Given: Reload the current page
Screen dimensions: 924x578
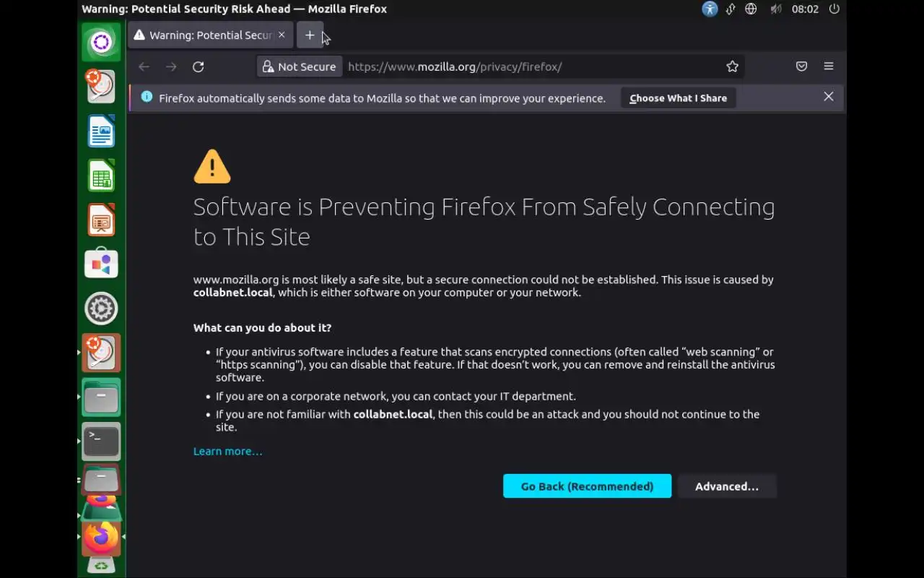Looking at the screenshot, I should point(199,66).
